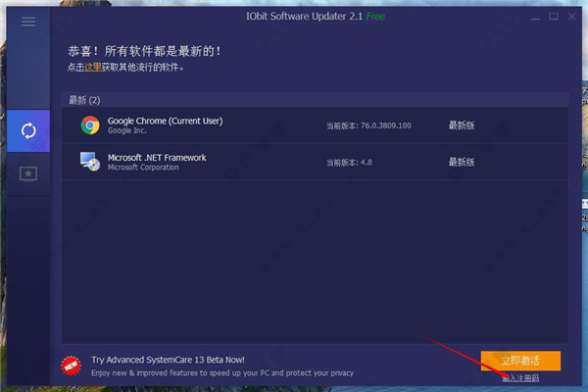This screenshot has height=392, width=588.
Task: Click 最新版 status for .NET Framework
Action: [462, 162]
